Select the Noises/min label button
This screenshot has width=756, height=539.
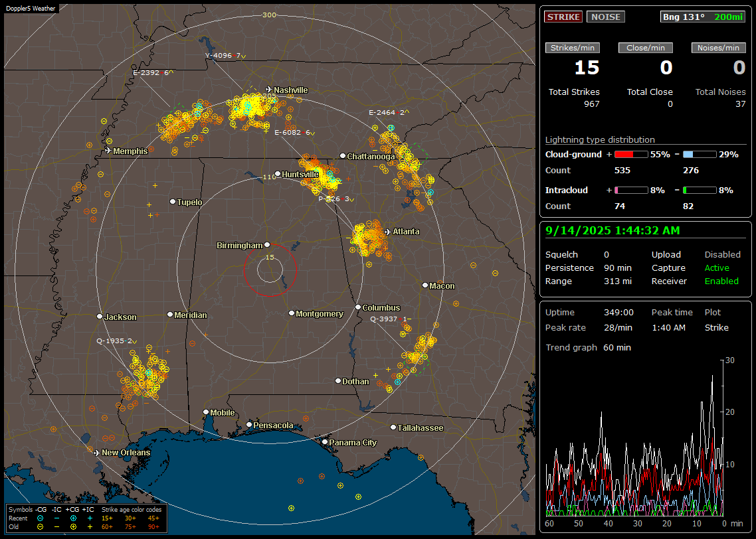718,48
